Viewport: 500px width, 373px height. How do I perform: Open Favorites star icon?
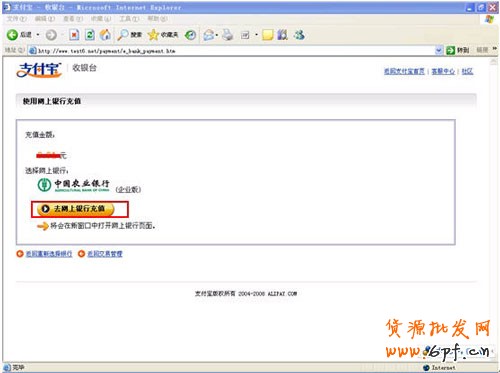click(153, 35)
